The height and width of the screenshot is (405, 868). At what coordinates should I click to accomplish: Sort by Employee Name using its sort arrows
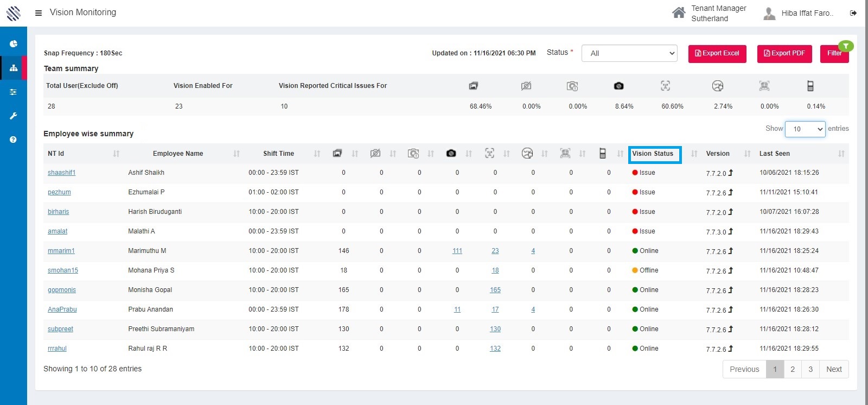[x=237, y=154]
